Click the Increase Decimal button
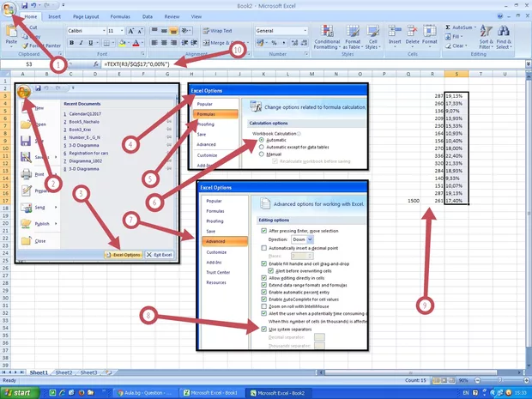The height and width of the screenshot is (399, 532). [x=294, y=43]
